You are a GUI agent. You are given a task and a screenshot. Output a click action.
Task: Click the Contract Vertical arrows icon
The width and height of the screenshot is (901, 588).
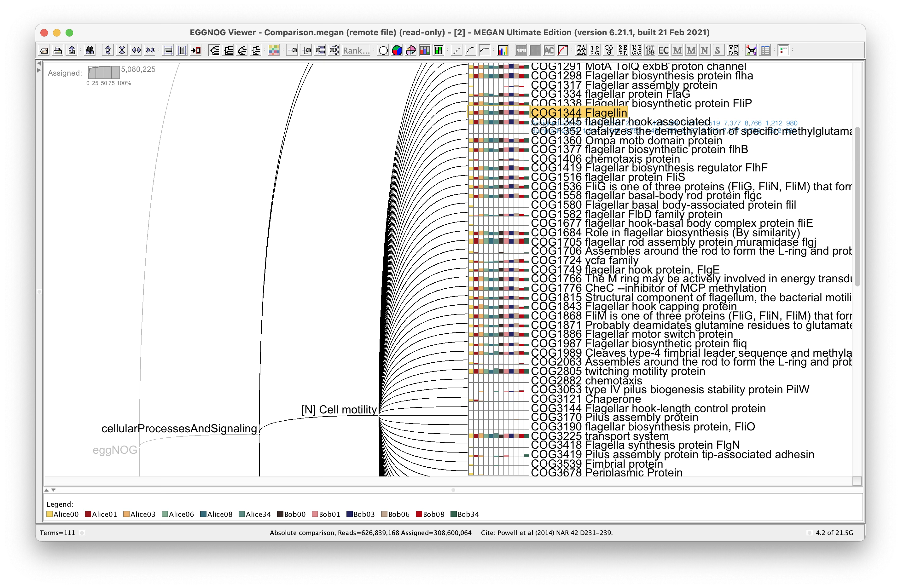(x=122, y=50)
